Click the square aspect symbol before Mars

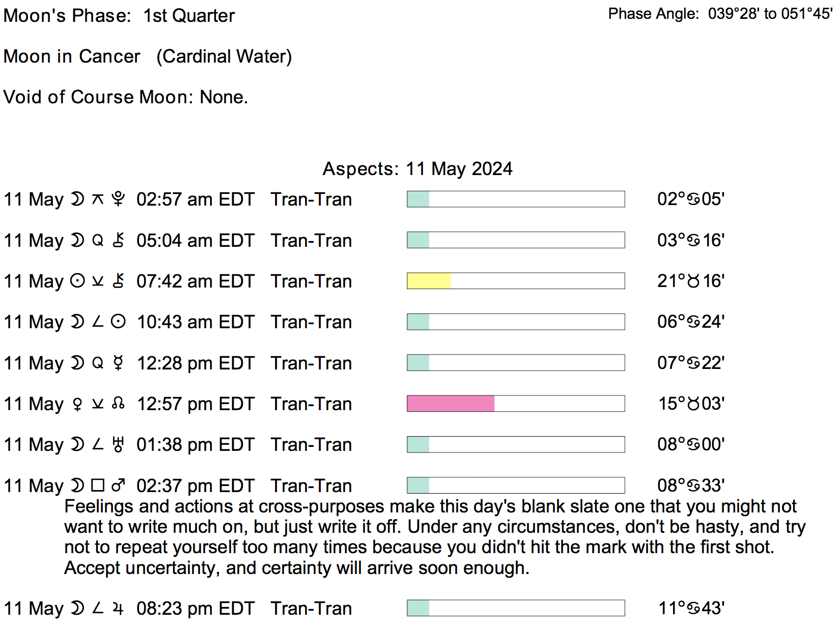98,485
